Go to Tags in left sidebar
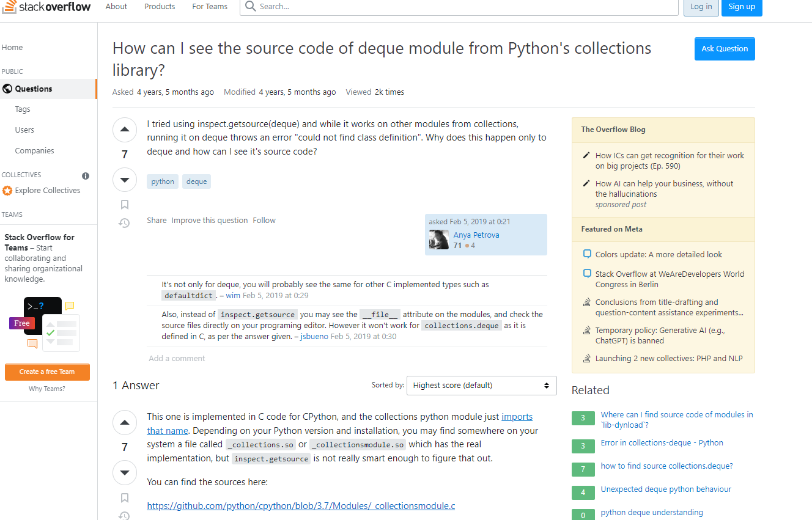The image size is (812, 520). pyautogui.click(x=23, y=109)
